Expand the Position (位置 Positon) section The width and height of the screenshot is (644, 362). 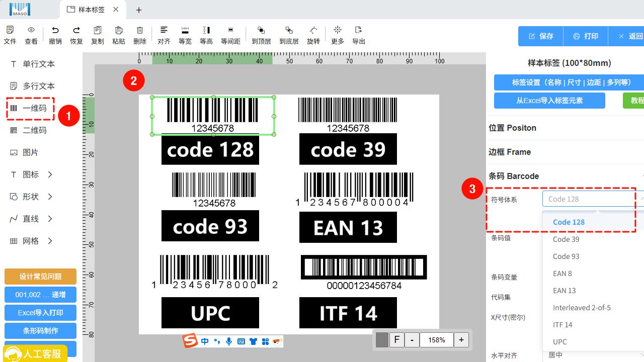512,128
